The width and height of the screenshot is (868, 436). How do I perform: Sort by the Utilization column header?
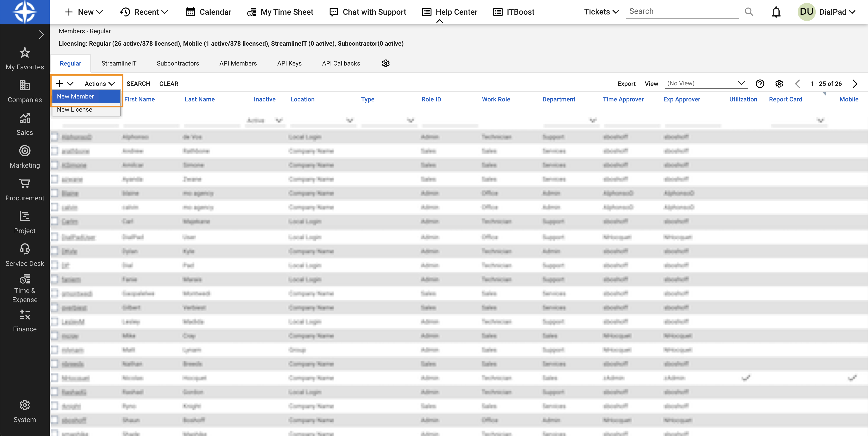tap(743, 99)
